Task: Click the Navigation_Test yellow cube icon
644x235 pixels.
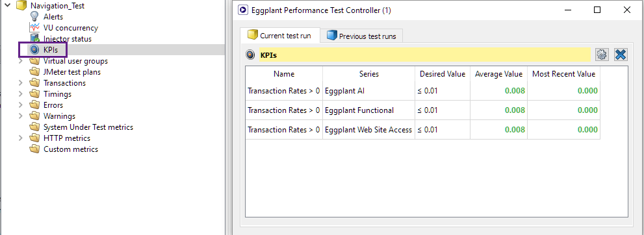Action: click(21, 6)
